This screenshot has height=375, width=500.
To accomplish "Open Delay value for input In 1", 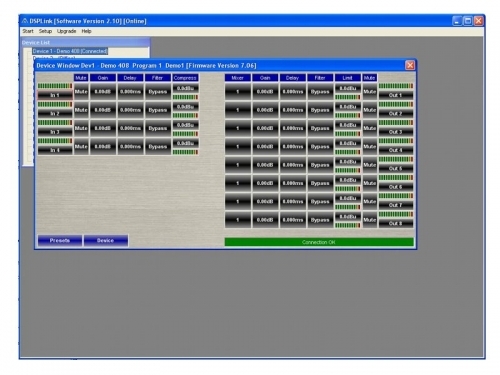I will pos(130,92).
